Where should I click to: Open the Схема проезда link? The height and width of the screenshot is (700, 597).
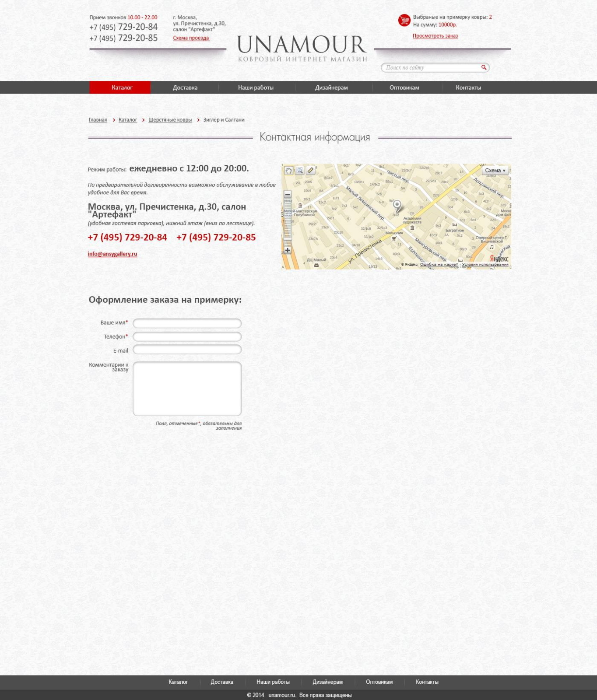(x=191, y=38)
